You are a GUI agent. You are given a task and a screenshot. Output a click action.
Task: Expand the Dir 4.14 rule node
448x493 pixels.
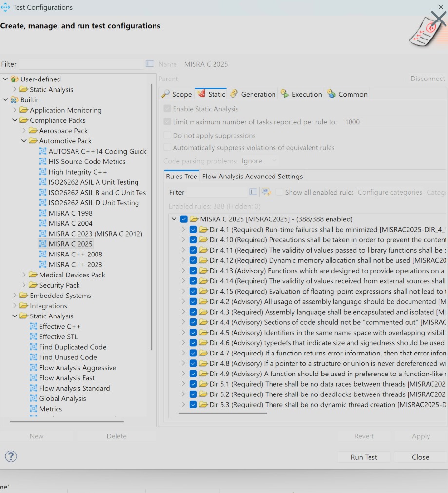(184, 280)
